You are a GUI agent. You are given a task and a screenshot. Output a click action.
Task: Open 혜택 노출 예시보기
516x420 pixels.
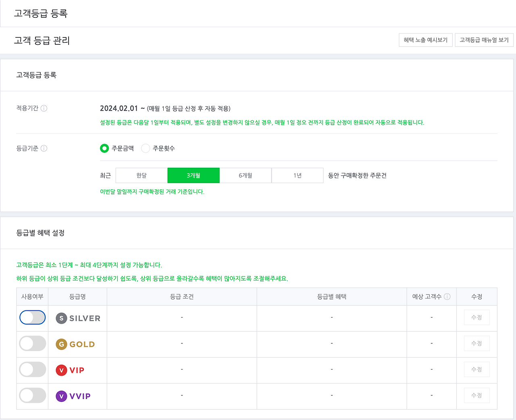pyautogui.click(x=426, y=40)
